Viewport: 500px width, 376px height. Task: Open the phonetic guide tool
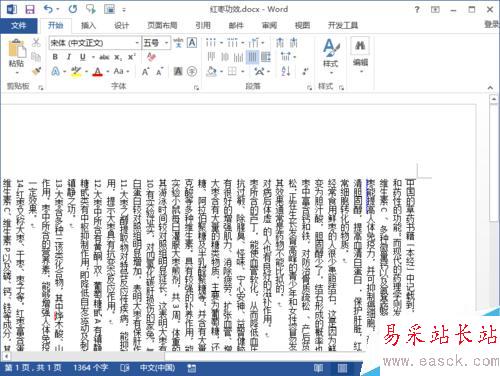pos(178,43)
